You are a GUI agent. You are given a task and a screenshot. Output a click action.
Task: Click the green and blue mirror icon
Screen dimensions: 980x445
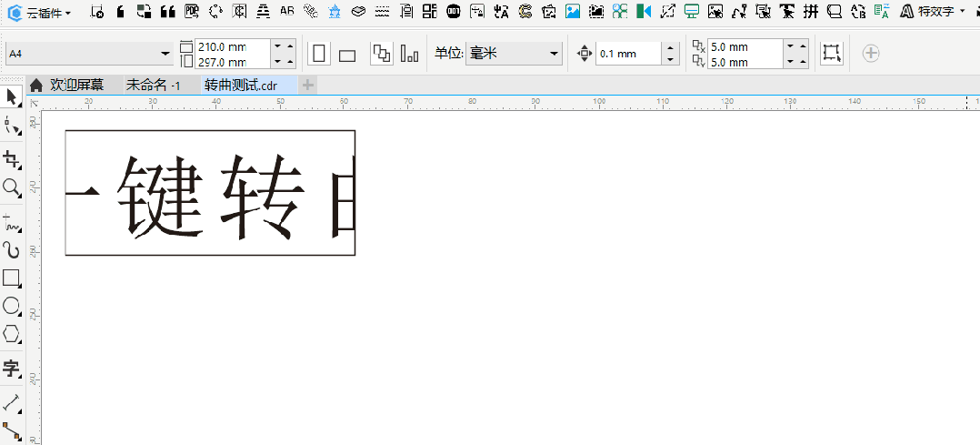coord(644,11)
